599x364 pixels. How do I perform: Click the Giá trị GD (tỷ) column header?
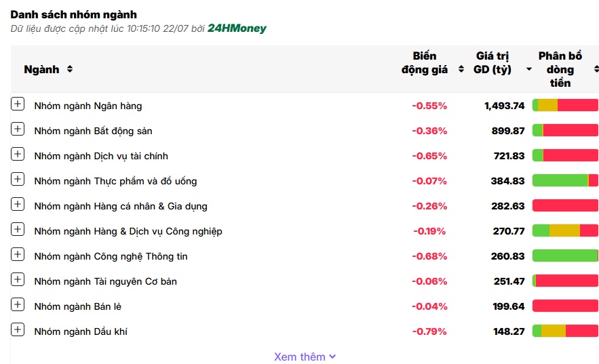point(492,62)
